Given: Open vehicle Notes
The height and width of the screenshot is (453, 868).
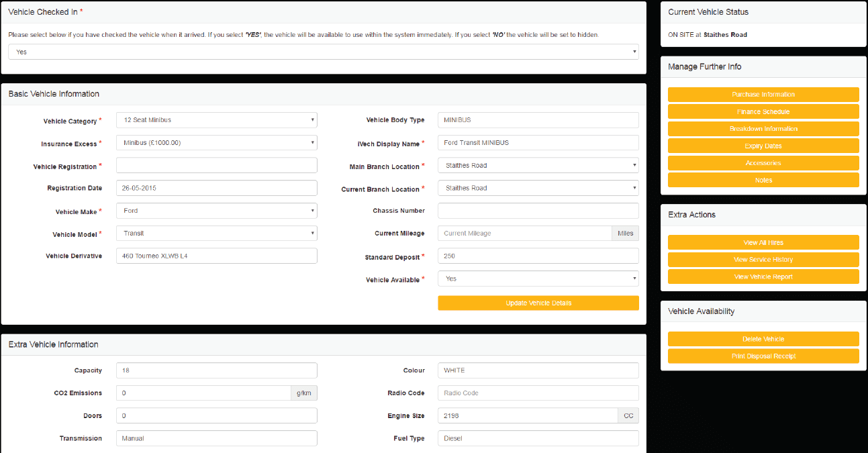Looking at the screenshot, I should click(x=763, y=180).
